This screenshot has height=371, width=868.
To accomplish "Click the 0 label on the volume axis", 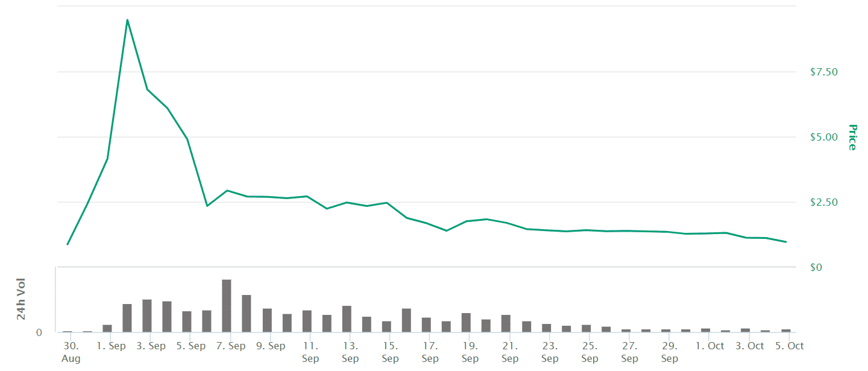I will [x=39, y=333].
